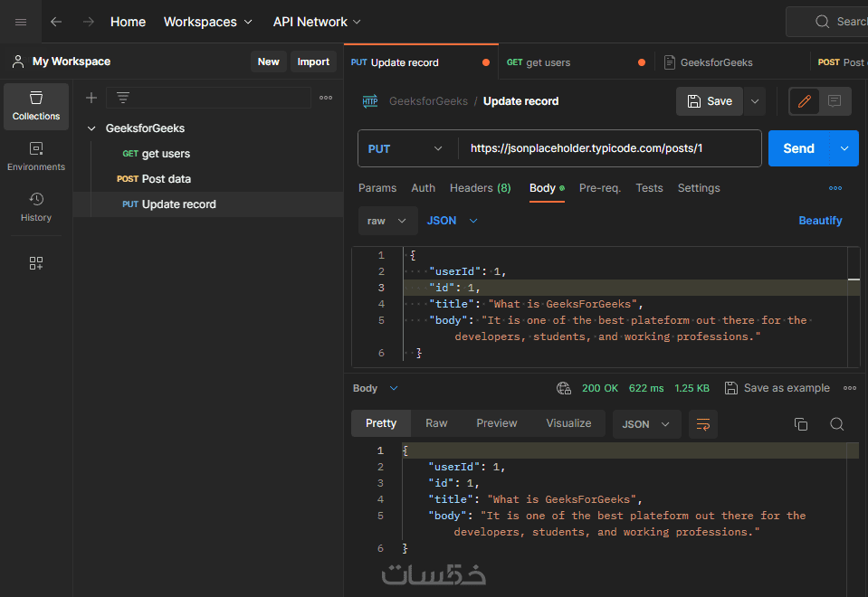Open the Collections sidebar panel

[36, 106]
